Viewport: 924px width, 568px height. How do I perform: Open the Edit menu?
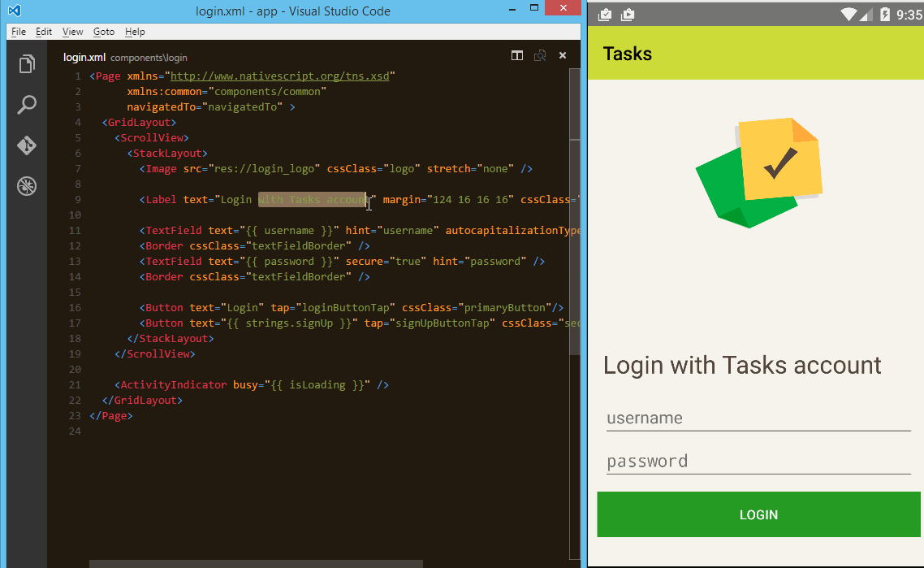point(44,32)
